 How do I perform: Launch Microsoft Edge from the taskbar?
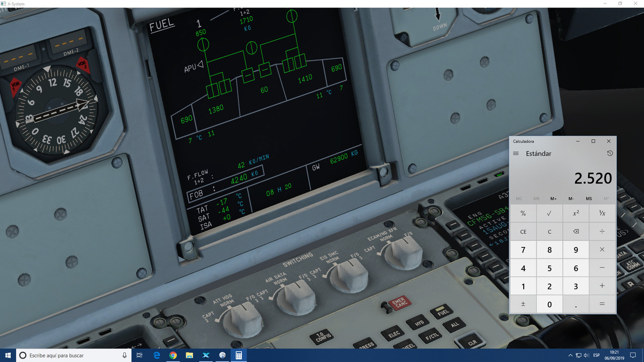point(156,355)
